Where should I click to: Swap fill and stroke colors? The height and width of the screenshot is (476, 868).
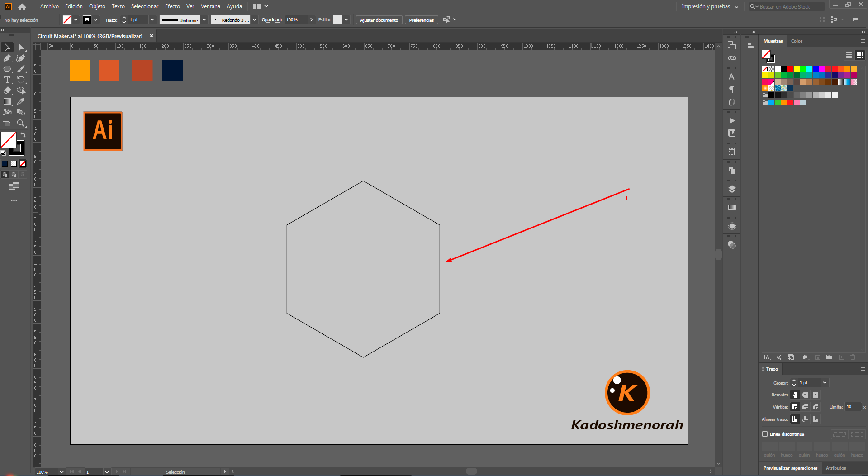click(x=23, y=135)
